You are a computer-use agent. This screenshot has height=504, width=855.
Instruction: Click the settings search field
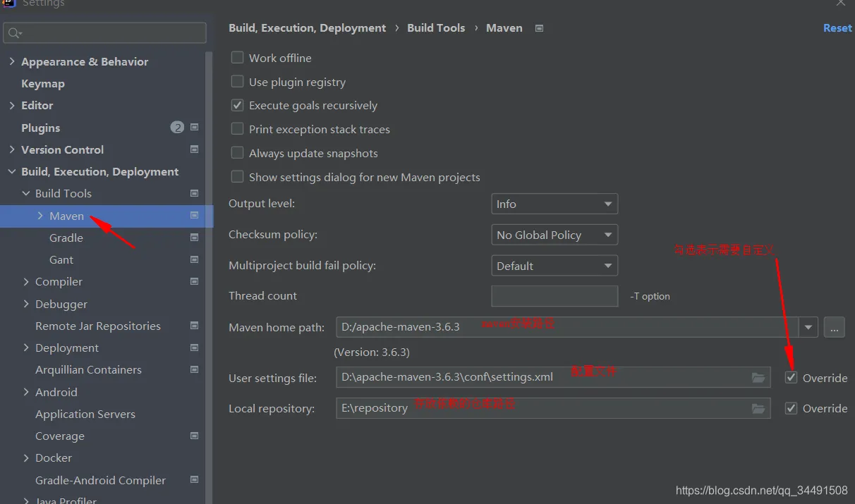click(x=105, y=33)
